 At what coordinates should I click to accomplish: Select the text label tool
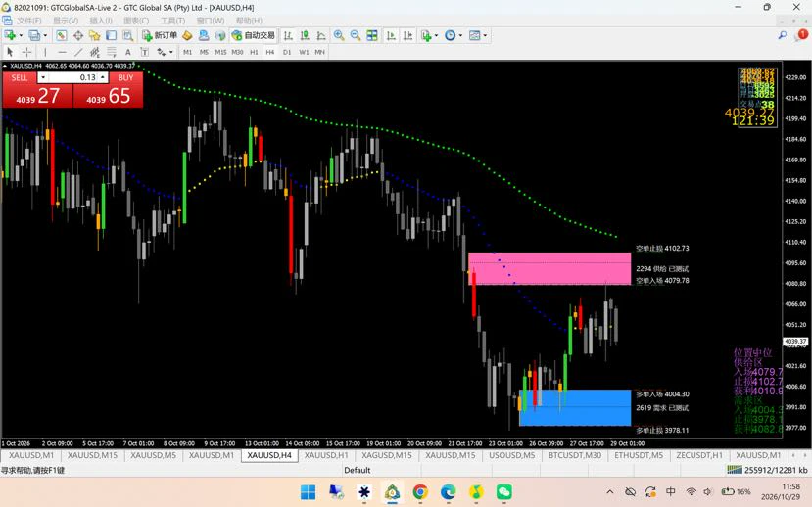(x=145, y=52)
